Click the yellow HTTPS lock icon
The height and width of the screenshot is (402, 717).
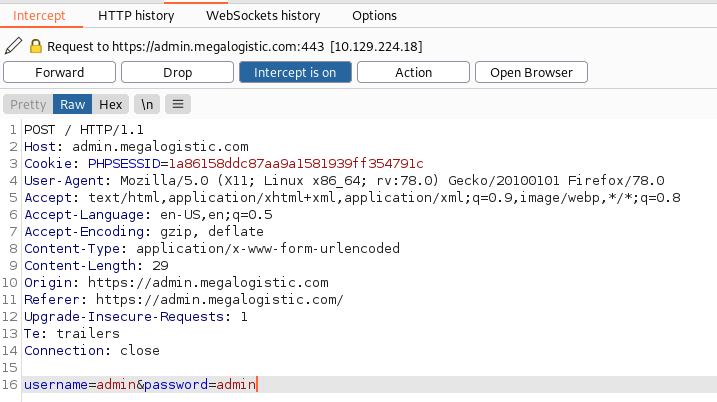[36, 46]
